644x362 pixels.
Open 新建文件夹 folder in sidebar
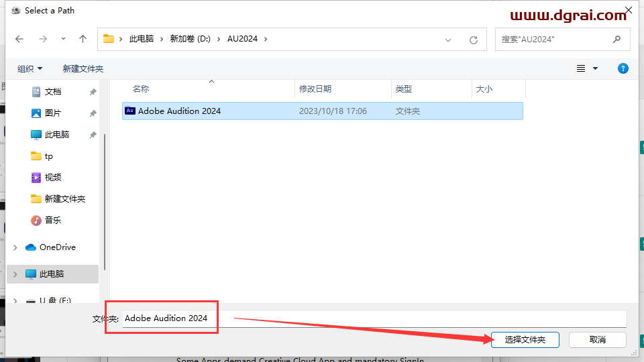tap(65, 198)
